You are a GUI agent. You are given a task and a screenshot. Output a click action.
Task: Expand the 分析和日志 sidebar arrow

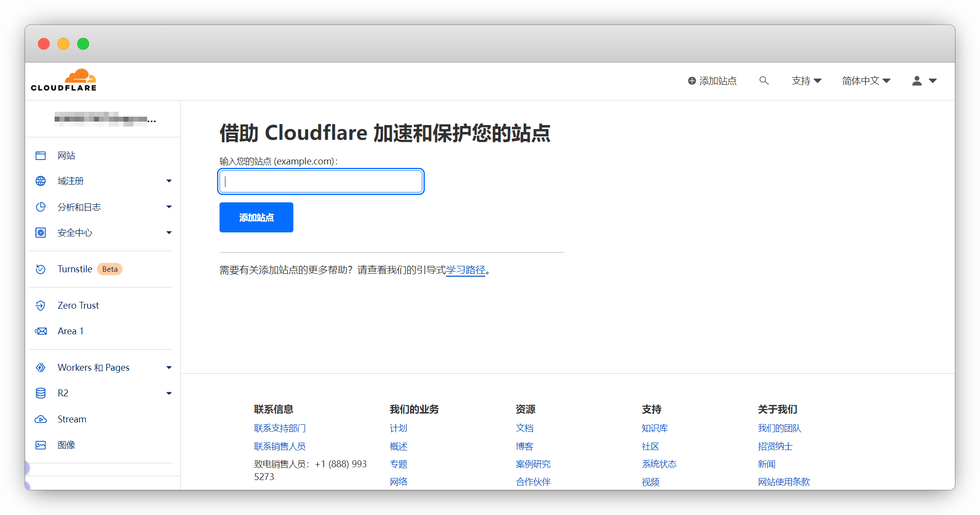click(169, 207)
